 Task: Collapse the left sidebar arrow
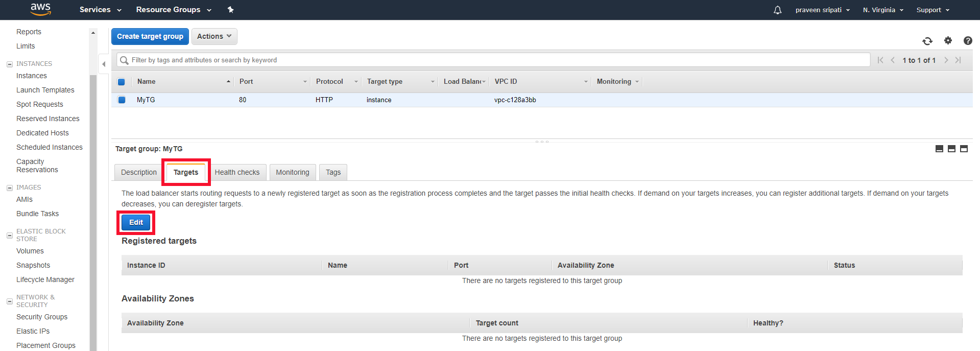coord(104,64)
